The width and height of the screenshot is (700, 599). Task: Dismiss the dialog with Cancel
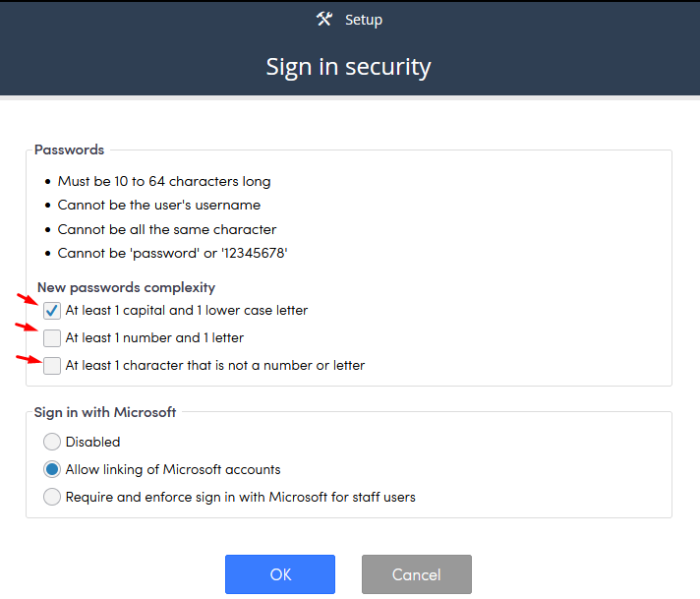[417, 574]
